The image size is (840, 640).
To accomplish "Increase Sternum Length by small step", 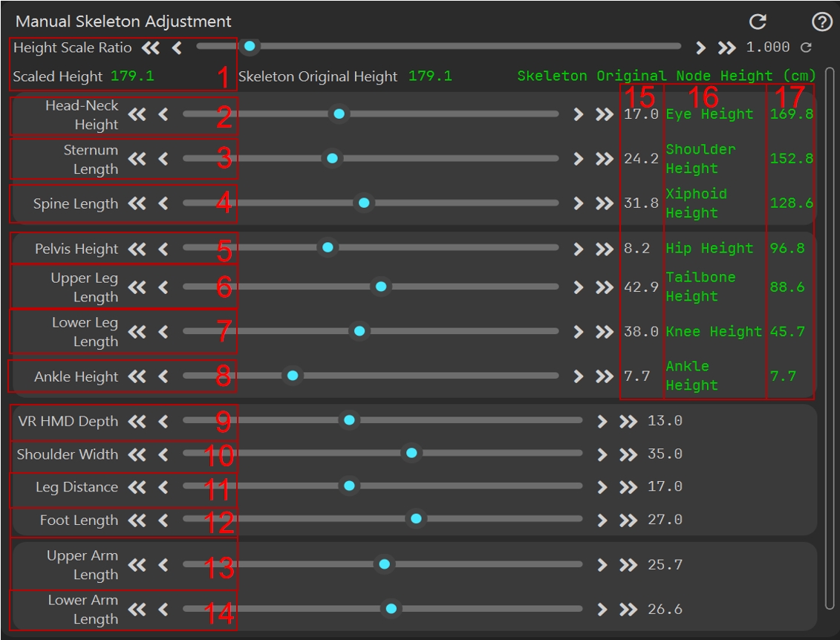I will (x=578, y=159).
